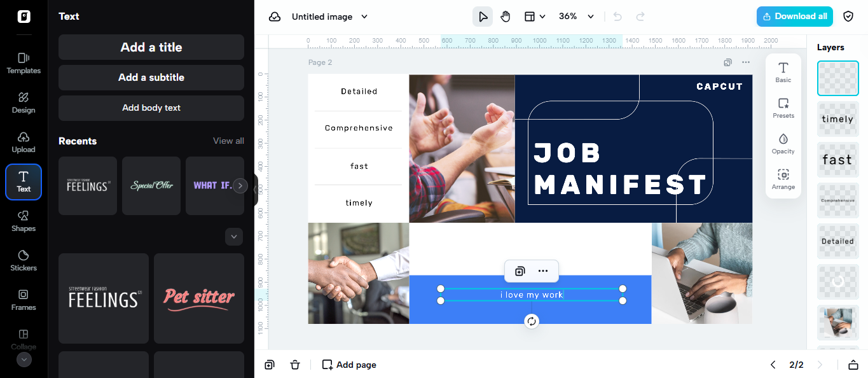Delete page with trash icon
The height and width of the screenshot is (378, 868).
click(x=295, y=365)
